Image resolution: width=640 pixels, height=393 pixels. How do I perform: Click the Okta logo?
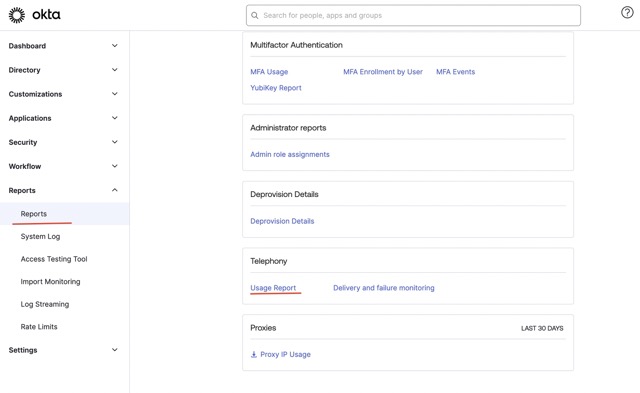tap(35, 15)
